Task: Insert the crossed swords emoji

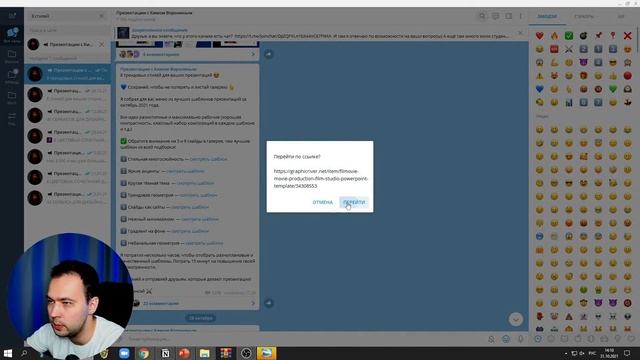Action: click(569, 49)
